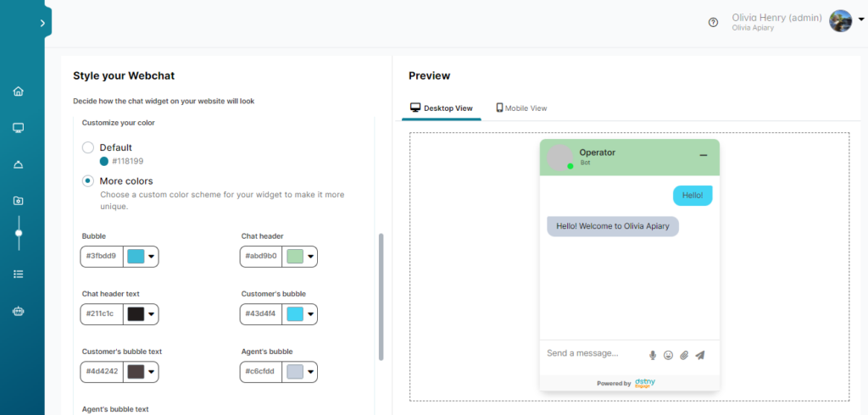Click the sidebar vertical slider knob
This screenshot has height=415, width=868.
[19, 233]
